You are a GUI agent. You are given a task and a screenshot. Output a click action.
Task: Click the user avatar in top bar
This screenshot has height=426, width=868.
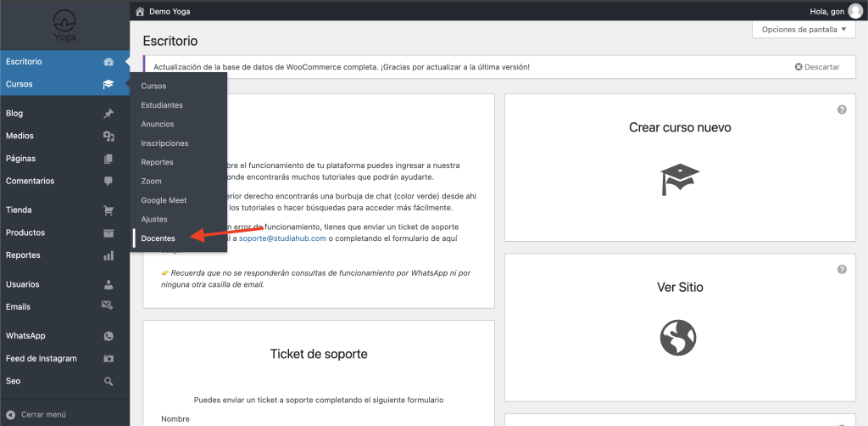[854, 10]
